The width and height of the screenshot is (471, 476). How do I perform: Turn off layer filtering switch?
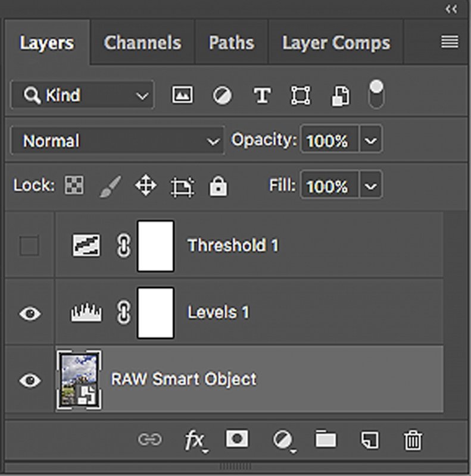click(376, 94)
